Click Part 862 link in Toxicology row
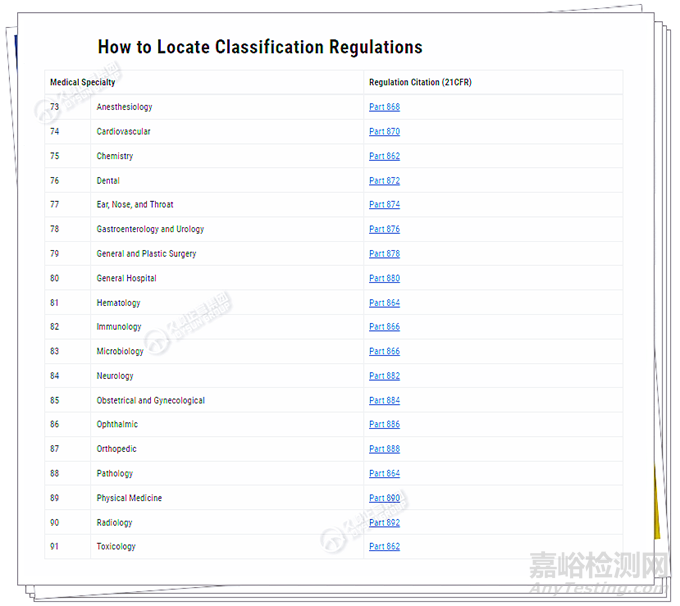Viewport: 680px width, 606px height. [x=384, y=547]
